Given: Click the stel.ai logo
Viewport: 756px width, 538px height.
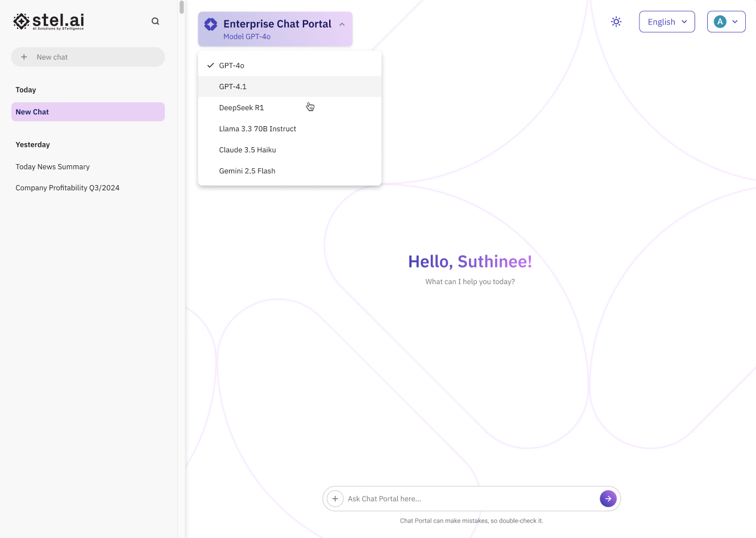Looking at the screenshot, I should 49,22.
